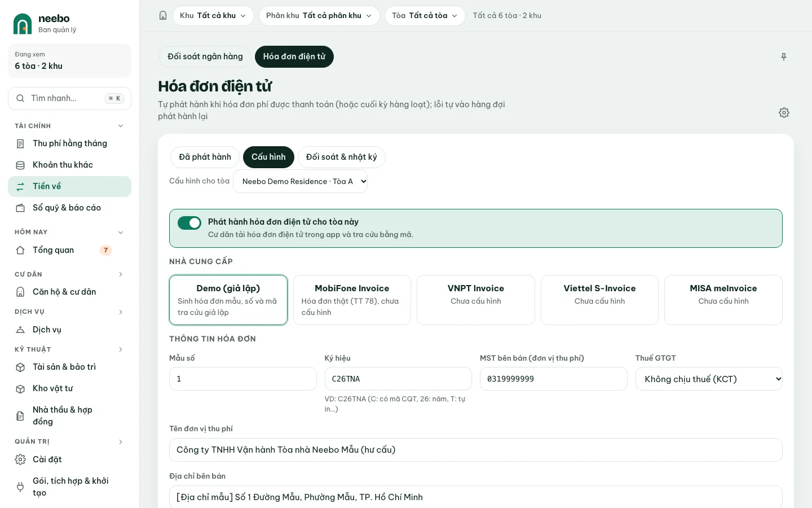
Task: Click the Tìm nhanh search field
Action: coord(70,98)
